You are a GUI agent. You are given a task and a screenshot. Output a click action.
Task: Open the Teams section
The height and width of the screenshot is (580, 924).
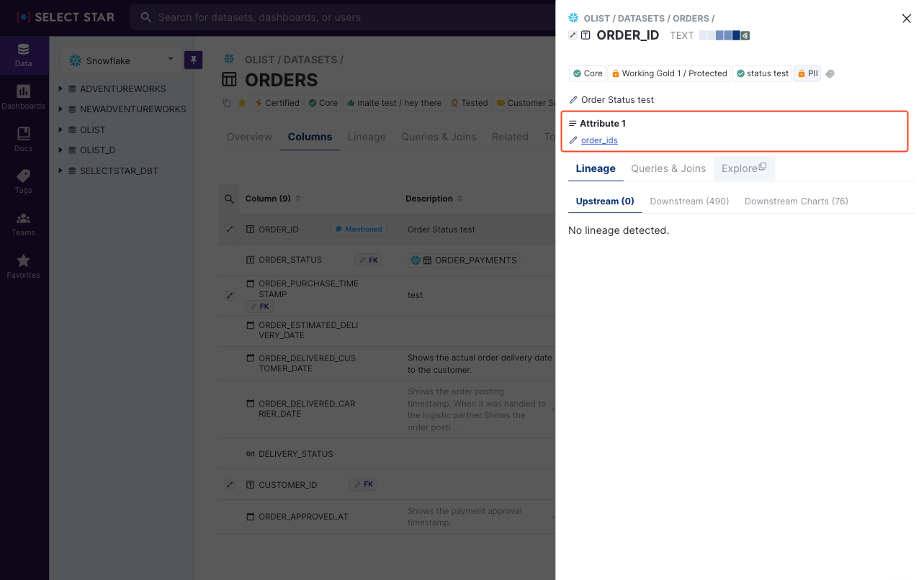[23, 224]
